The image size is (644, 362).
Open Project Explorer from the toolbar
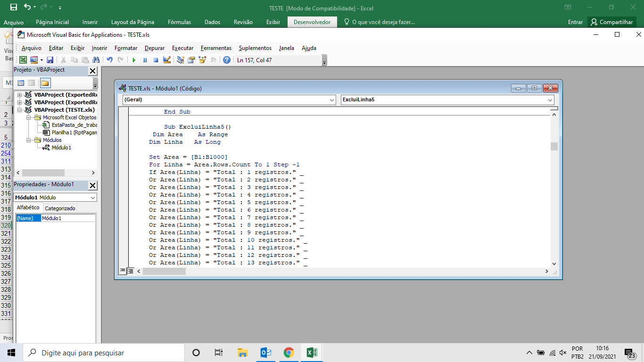click(180, 60)
